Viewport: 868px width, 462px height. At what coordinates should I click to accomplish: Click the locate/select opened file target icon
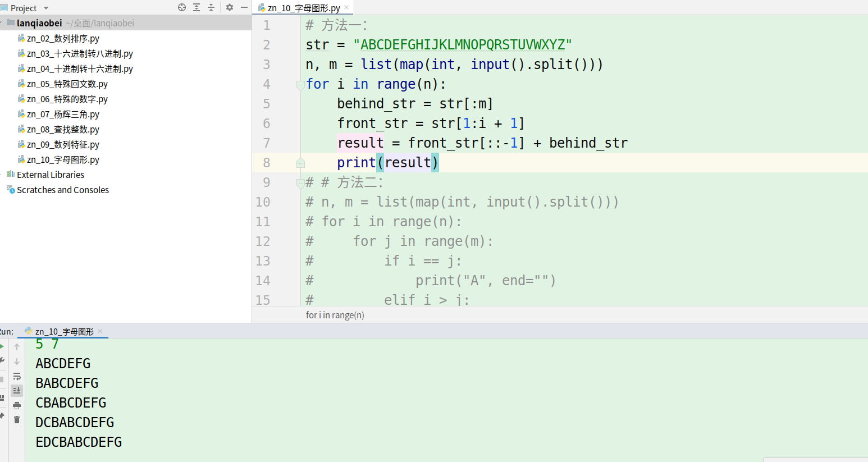pos(182,7)
